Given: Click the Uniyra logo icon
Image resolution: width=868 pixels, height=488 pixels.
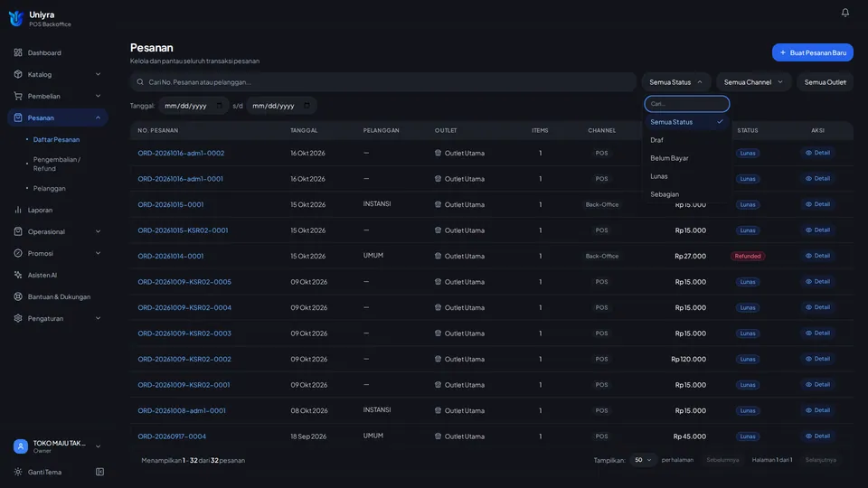Looking at the screenshot, I should 16,18.
